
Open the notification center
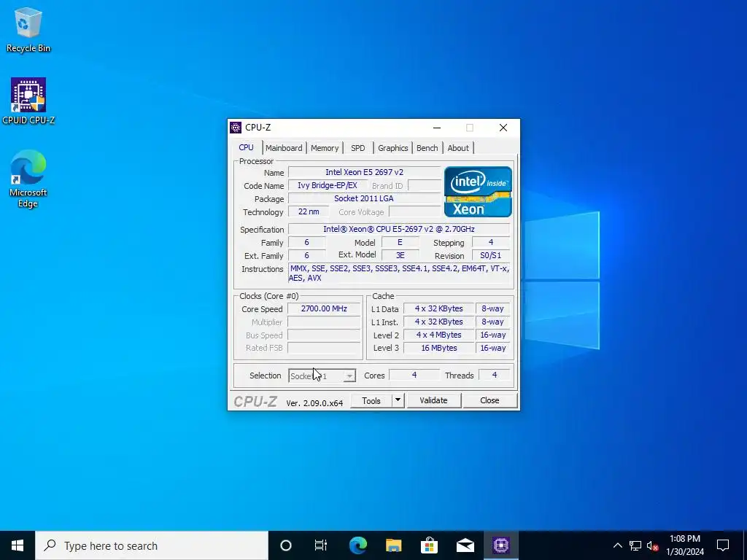click(x=723, y=545)
